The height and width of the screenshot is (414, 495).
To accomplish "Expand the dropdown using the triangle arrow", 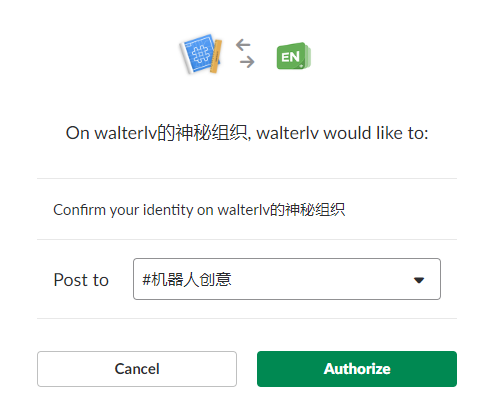I will 419,280.
